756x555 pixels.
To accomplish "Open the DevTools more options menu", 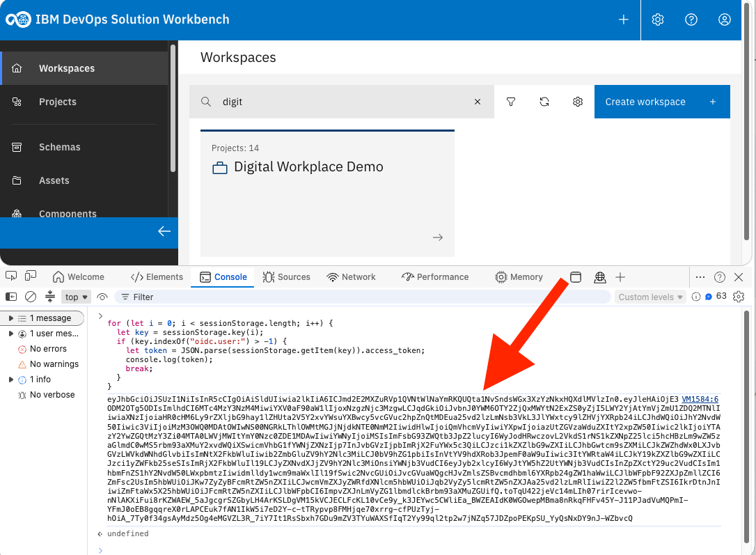I will pos(700,276).
